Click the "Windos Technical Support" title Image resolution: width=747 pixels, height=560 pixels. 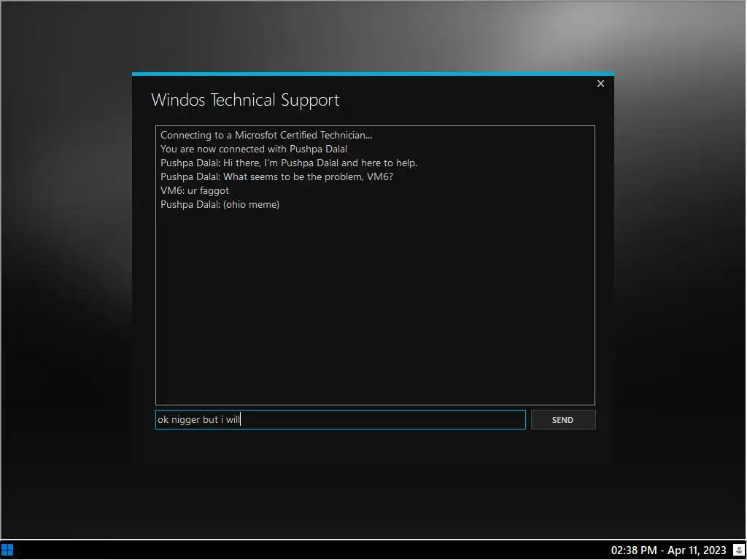coord(245,100)
